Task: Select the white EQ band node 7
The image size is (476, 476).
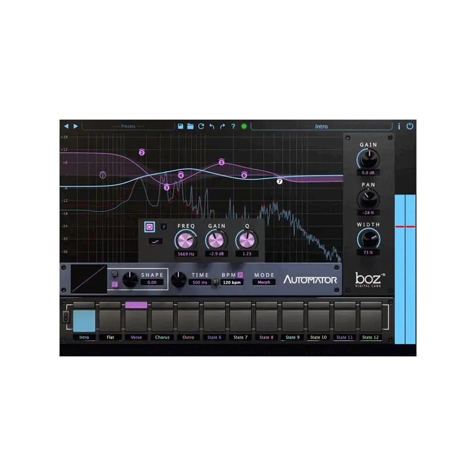Action: tap(279, 181)
